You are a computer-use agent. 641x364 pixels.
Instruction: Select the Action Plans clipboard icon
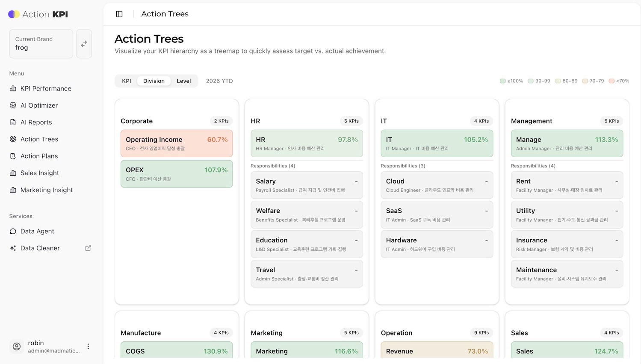click(x=13, y=156)
